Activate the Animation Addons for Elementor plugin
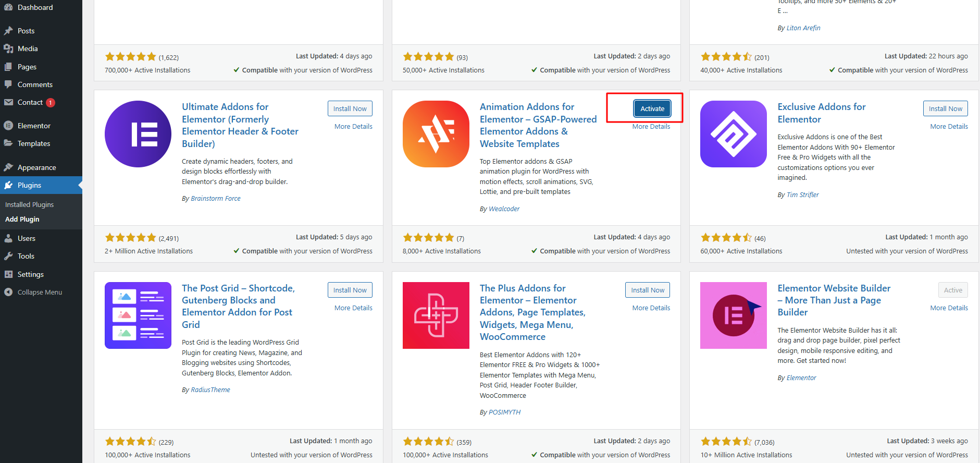Screen dimensions: 980x463 click(x=652, y=108)
